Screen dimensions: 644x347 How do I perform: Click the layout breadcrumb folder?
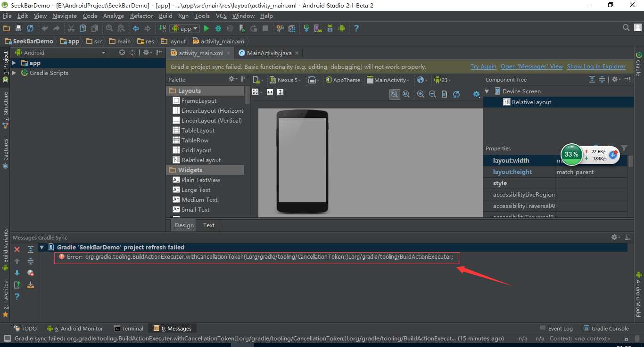point(173,41)
